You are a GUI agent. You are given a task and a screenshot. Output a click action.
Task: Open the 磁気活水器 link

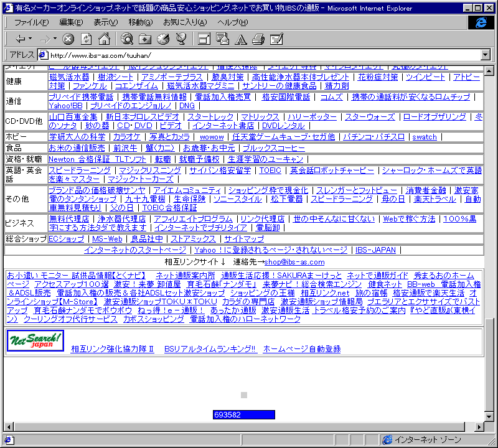point(69,77)
